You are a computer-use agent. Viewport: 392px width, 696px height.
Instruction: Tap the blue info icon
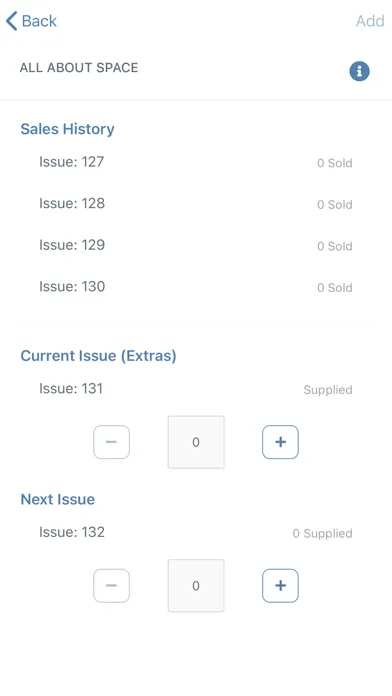(x=359, y=71)
